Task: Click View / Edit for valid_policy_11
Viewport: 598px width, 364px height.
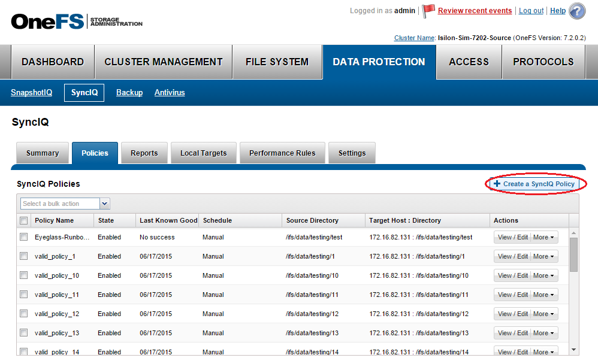Action: tap(512, 295)
